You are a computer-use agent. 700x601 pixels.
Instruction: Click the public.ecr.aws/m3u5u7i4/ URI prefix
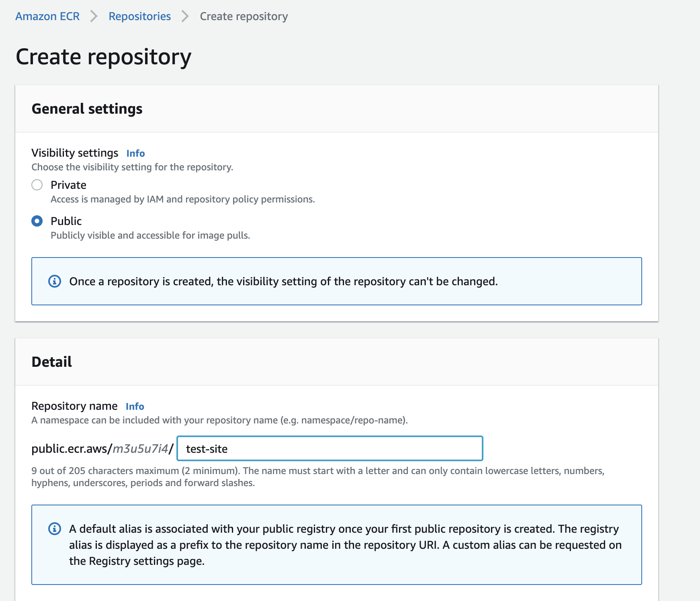[x=102, y=448]
